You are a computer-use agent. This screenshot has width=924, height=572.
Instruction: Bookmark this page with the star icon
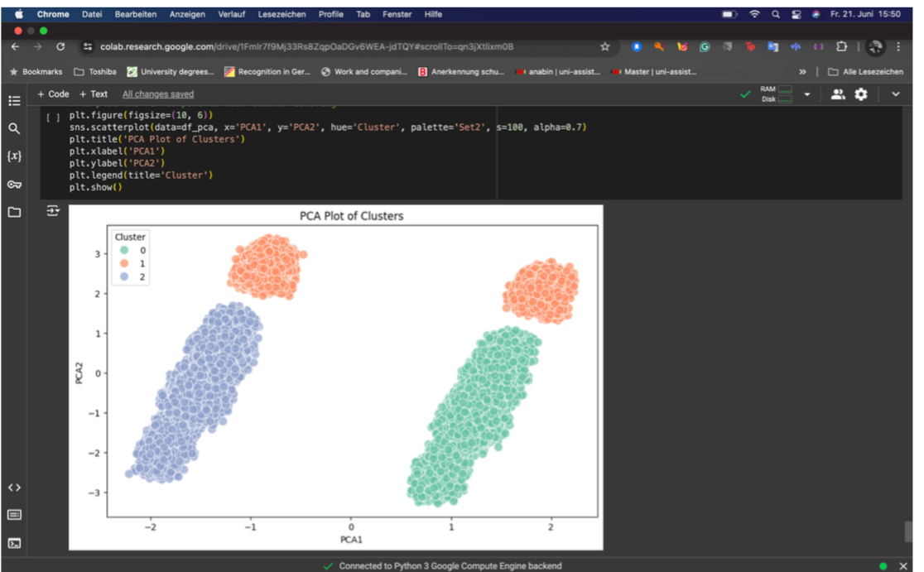click(604, 46)
